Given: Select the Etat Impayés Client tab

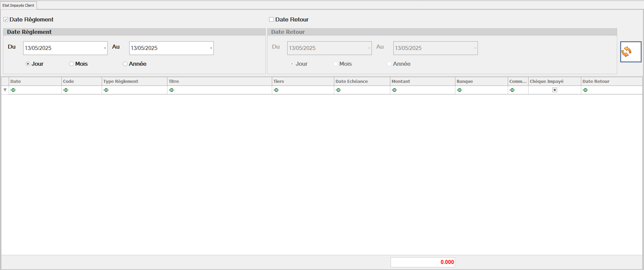Looking at the screenshot, I should [x=18, y=5].
